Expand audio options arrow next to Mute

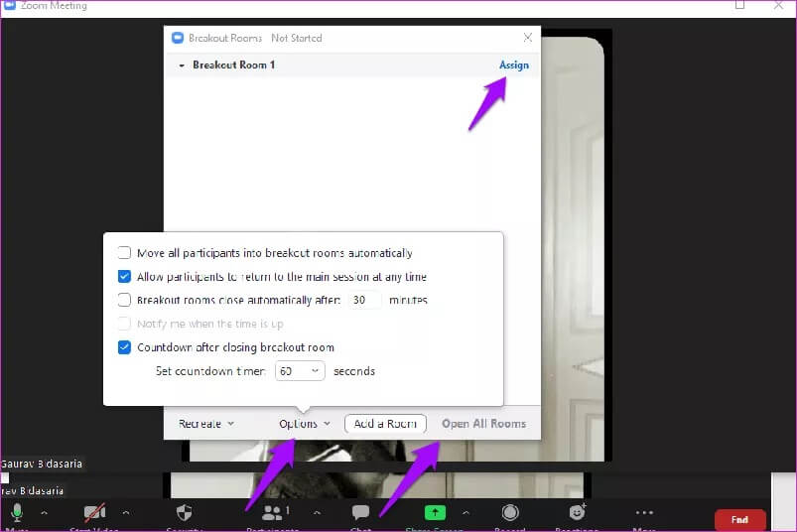click(x=45, y=513)
